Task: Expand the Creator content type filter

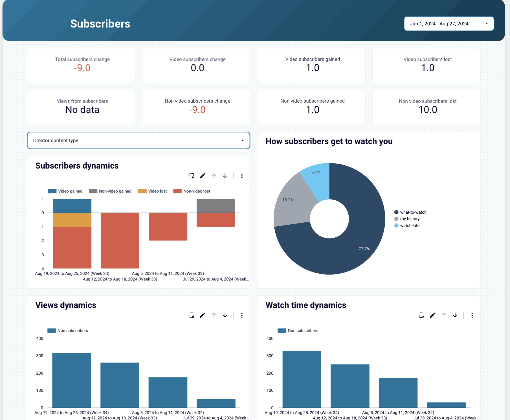Action: coord(139,140)
